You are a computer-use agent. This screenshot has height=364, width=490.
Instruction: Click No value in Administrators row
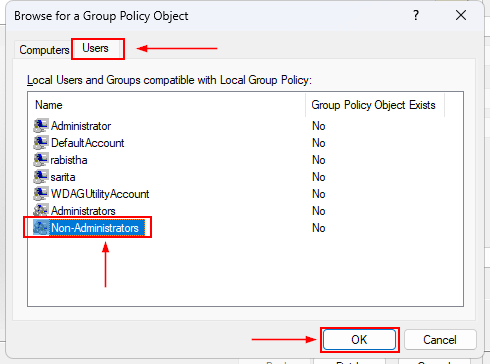(x=318, y=211)
